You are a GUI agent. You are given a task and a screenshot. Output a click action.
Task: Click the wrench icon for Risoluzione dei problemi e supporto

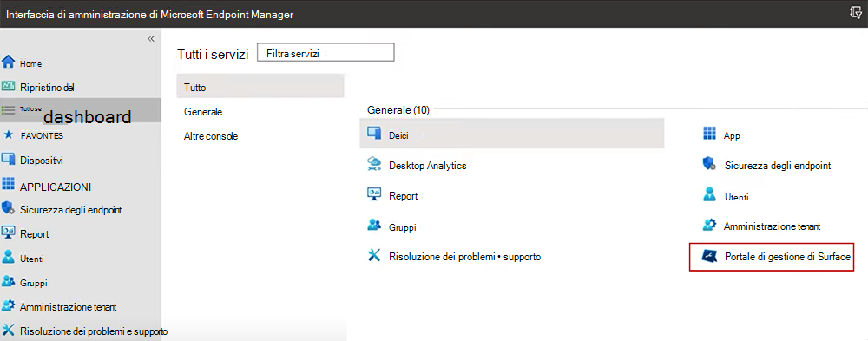tap(9, 330)
